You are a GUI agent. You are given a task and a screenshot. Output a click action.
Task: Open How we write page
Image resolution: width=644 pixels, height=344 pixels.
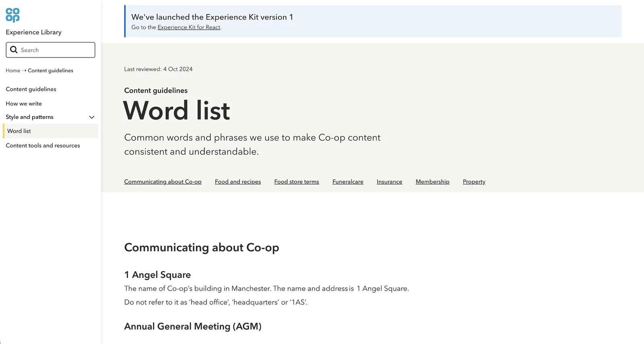coord(24,104)
